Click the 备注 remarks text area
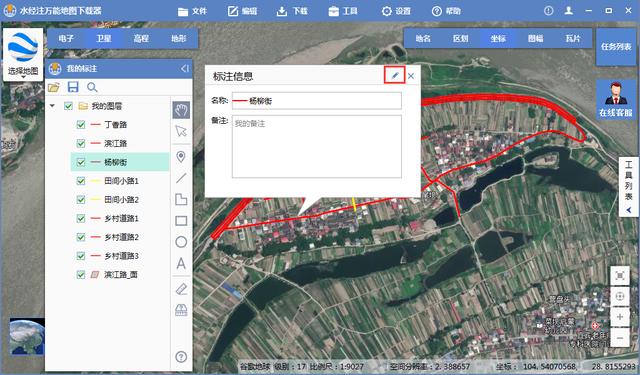This screenshot has height=375, width=640. point(317,146)
